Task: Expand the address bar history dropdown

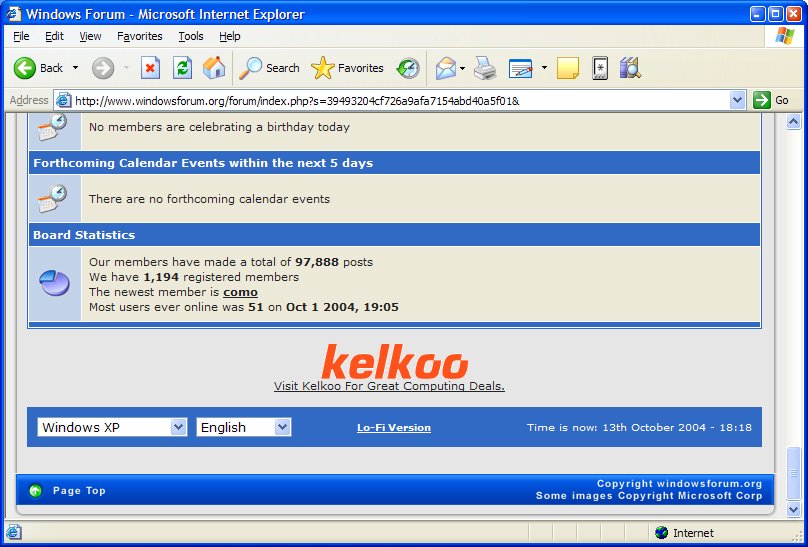Action: (737, 100)
